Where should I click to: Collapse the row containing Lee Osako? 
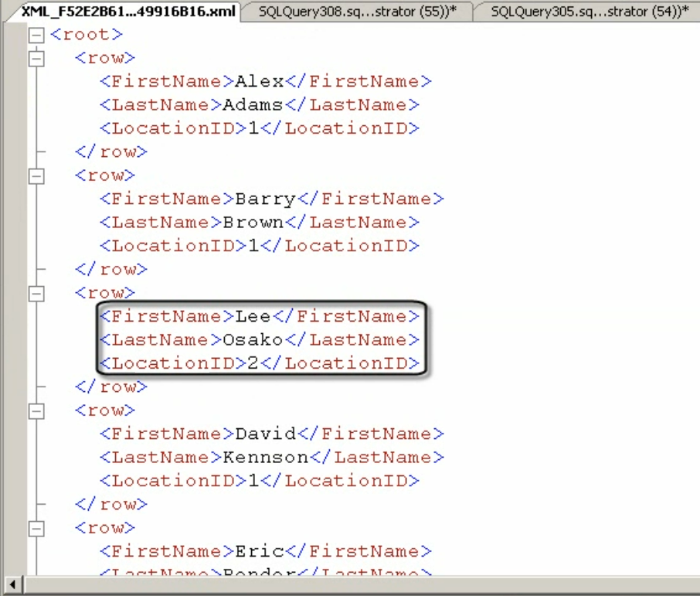pyautogui.click(x=36, y=294)
